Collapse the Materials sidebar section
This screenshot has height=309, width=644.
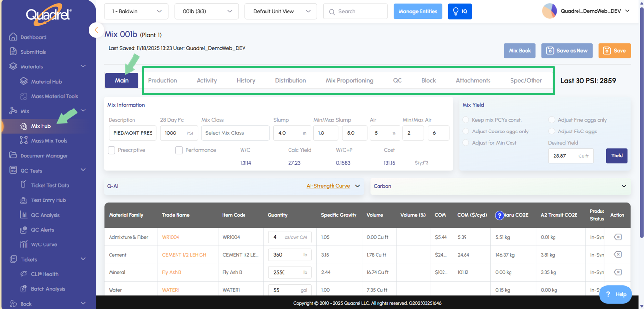(x=83, y=66)
